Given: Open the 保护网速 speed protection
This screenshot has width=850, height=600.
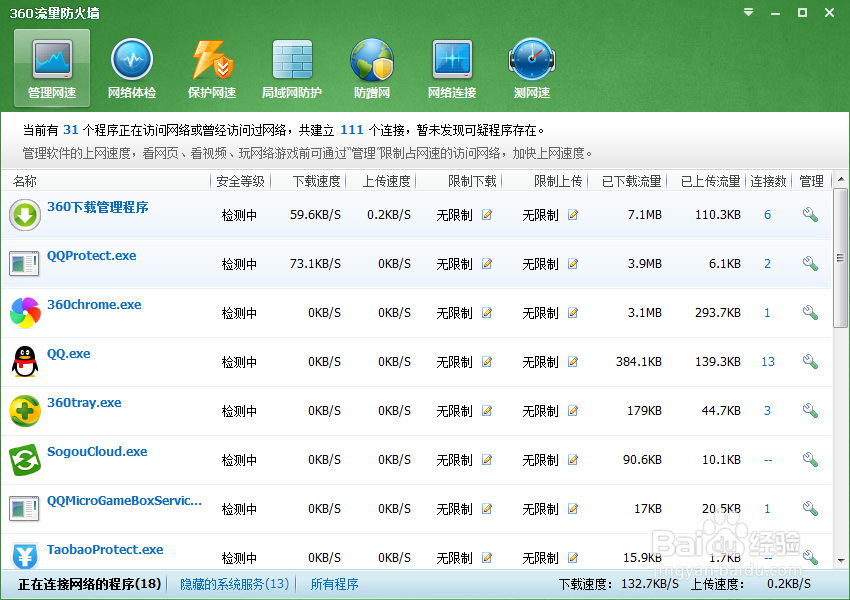Looking at the screenshot, I should (x=212, y=68).
